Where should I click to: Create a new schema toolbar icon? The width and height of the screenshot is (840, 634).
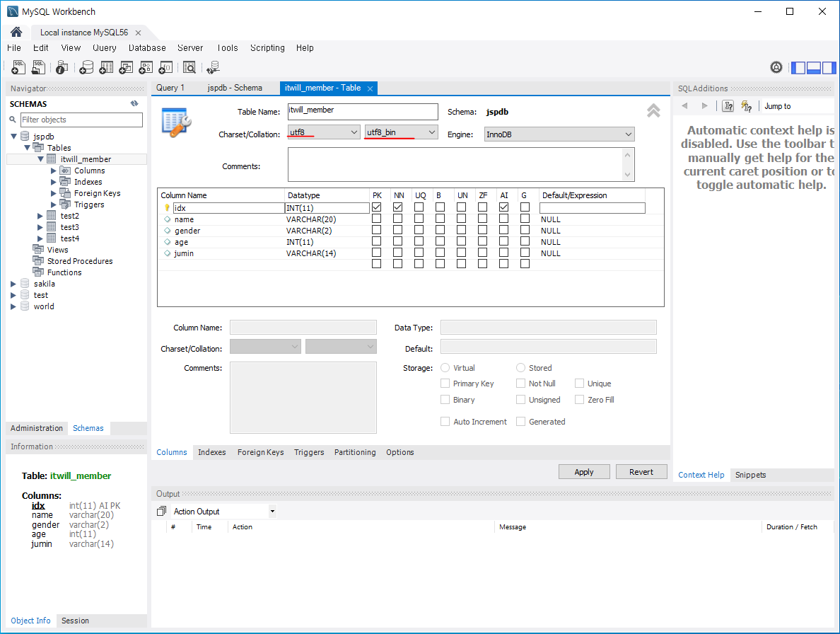pos(86,67)
